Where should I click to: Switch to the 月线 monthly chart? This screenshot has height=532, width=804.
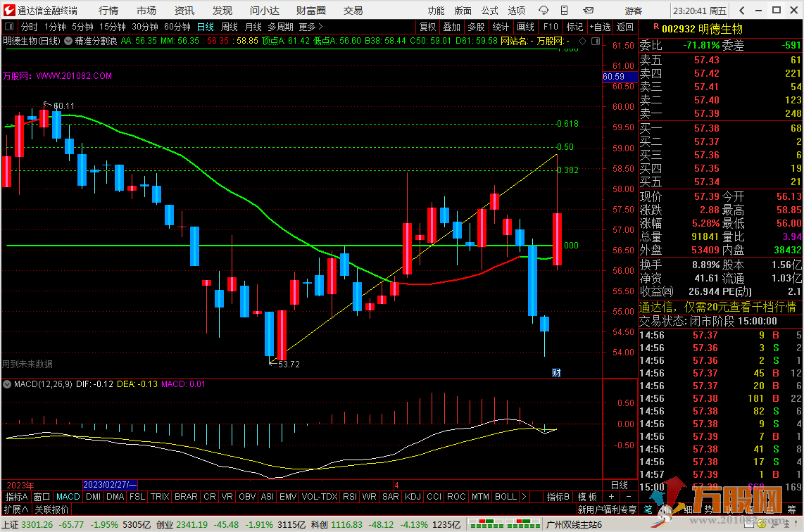(x=253, y=27)
